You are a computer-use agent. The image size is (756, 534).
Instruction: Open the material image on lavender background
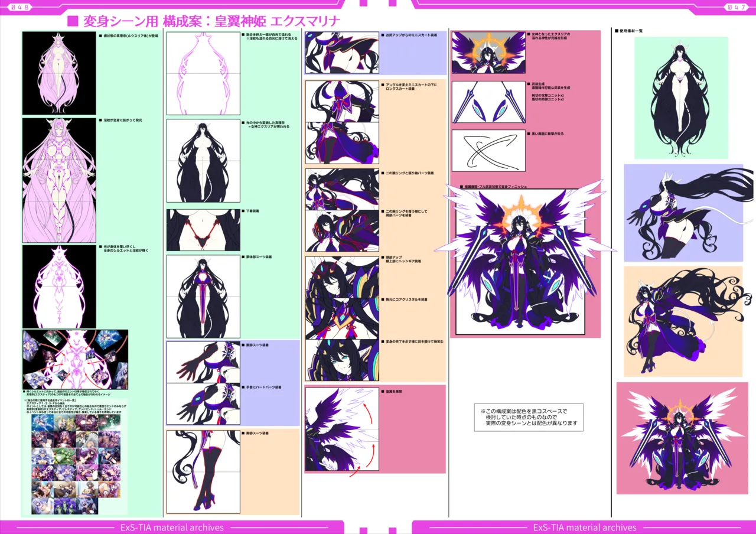pos(683,213)
